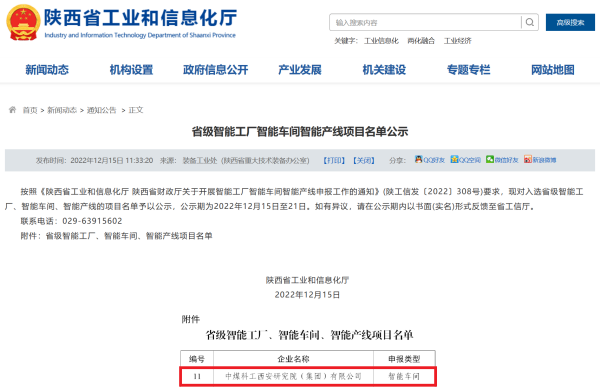Click the cell 中煤科工西安研究院（集团）有限公司

coord(293,376)
